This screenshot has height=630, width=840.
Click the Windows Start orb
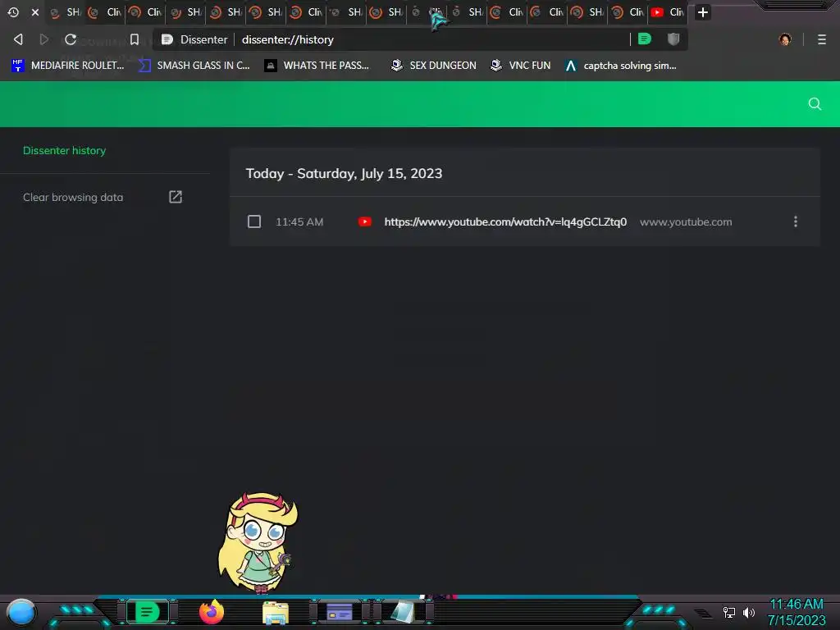pos(21,612)
